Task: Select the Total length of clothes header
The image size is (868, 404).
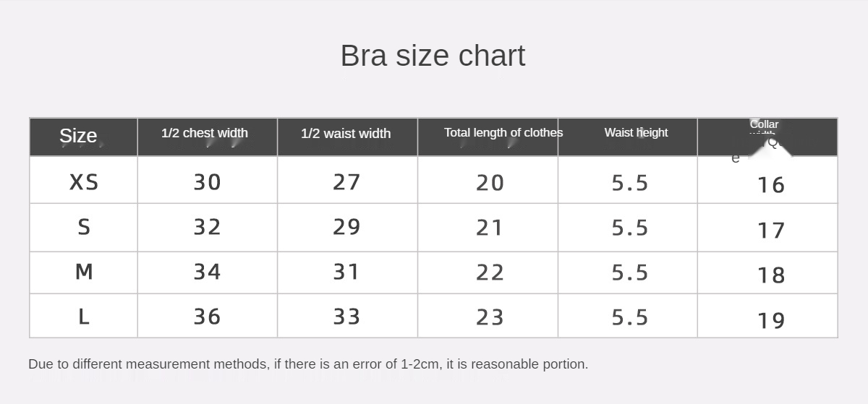Action: point(503,132)
